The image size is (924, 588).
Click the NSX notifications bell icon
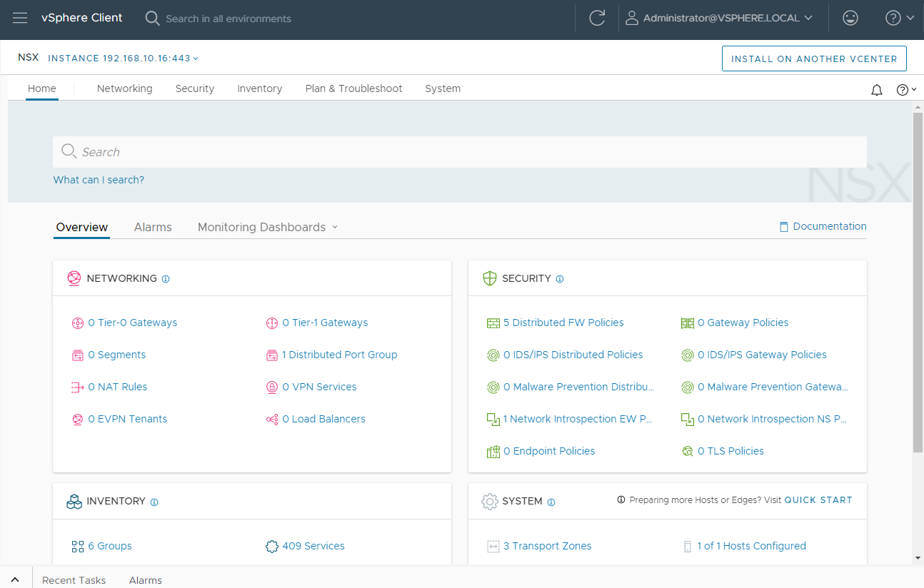[877, 90]
